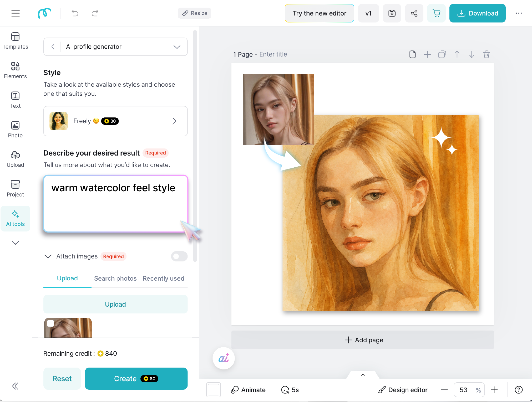Click Create to generate the image
The width and height of the screenshot is (532, 402).
[136, 379]
